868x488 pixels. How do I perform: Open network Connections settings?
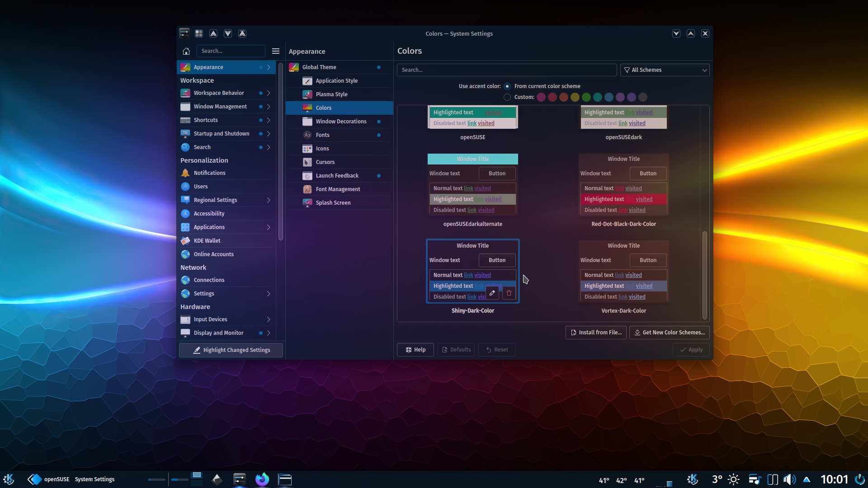[x=226, y=280]
